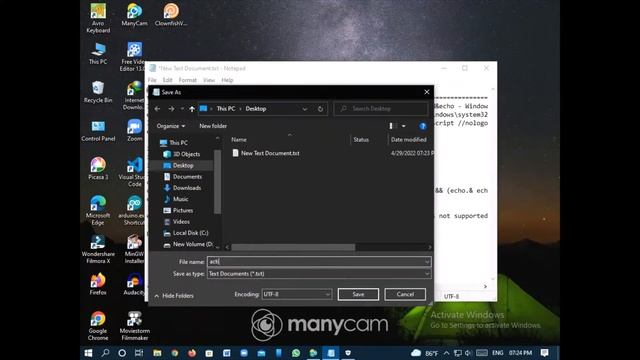Screen dimensions: 640x360
Task: Select Moviestorm Filmmaker desktop icon
Action: click(x=134, y=326)
